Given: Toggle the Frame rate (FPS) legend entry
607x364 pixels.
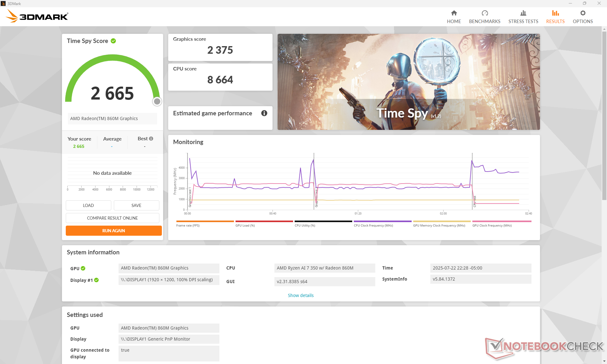Looking at the screenshot, I should pos(188,225).
